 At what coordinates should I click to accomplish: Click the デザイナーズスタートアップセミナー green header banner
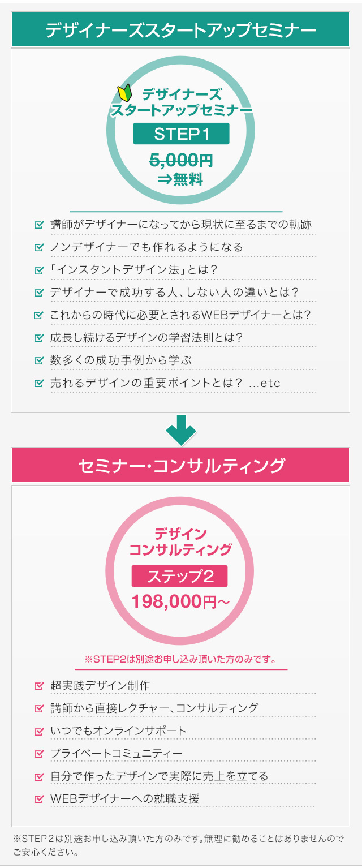pyautogui.click(x=180, y=30)
